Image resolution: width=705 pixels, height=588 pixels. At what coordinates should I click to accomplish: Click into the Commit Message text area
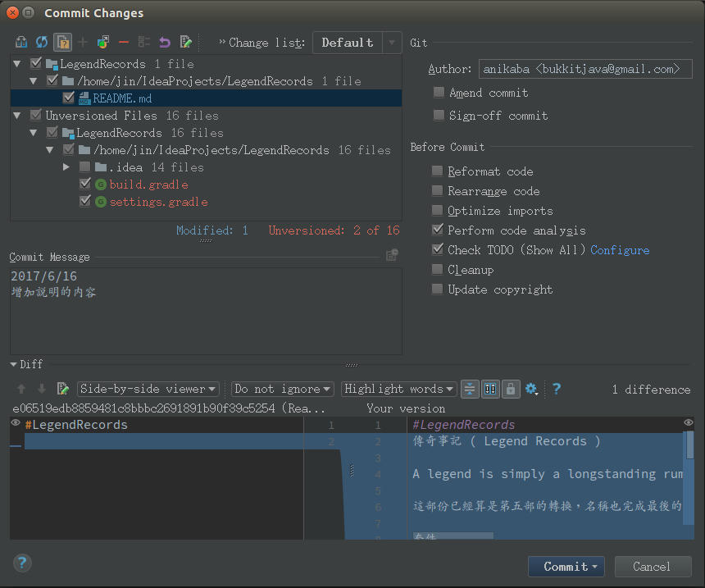[206, 311]
